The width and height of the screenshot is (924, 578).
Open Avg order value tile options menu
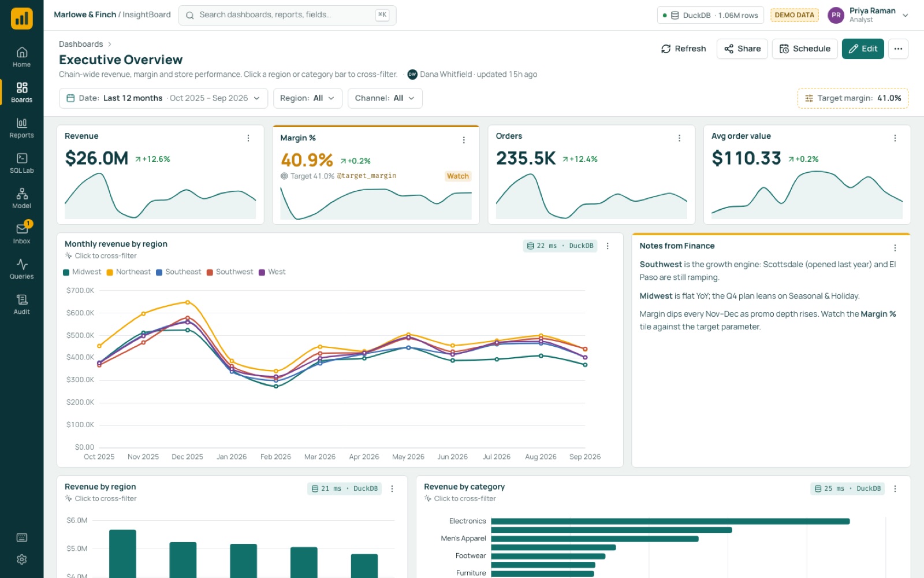[895, 138]
